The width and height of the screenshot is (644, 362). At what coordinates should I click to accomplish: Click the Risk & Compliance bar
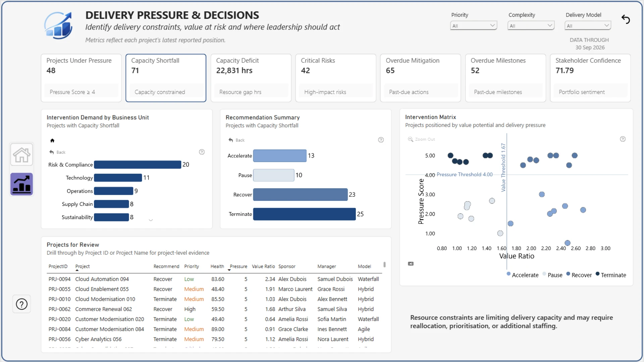click(x=138, y=165)
